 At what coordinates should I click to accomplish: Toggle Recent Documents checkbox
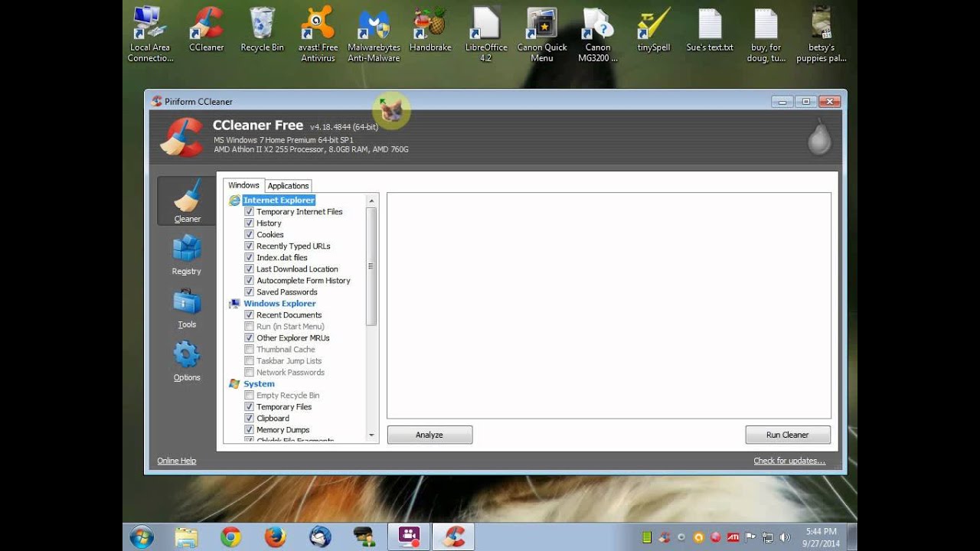click(249, 315)
